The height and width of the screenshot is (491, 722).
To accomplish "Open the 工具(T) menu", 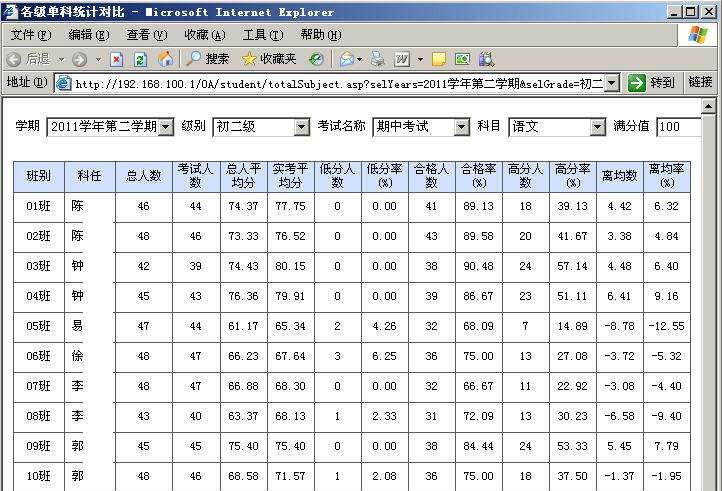I will 261,35.
